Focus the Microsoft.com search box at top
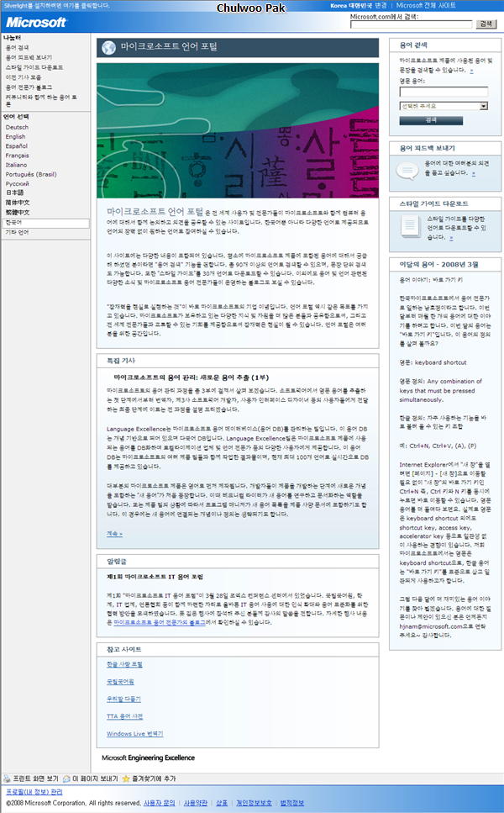Screen dimensions: 504x813 tap(412, 24)
